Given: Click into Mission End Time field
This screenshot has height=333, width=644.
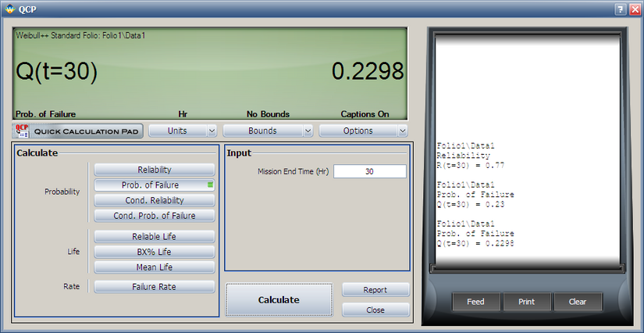Looking at the screenshot, I should point(369,172).
